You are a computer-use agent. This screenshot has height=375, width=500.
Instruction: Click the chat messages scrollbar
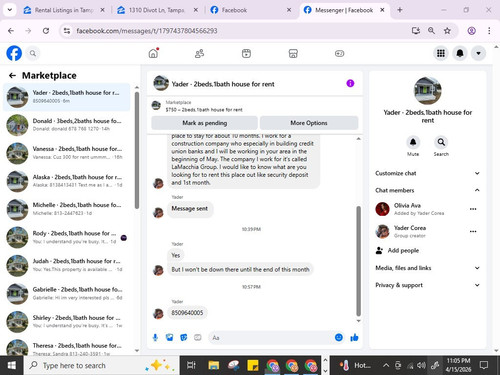(x=359, y=261)
